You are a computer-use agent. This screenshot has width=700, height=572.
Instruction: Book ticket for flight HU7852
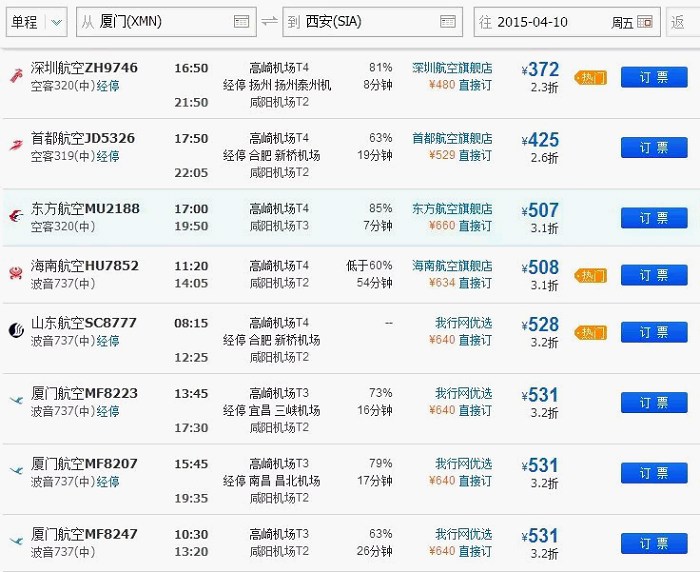pyautogui.click(x=654, y=275)
